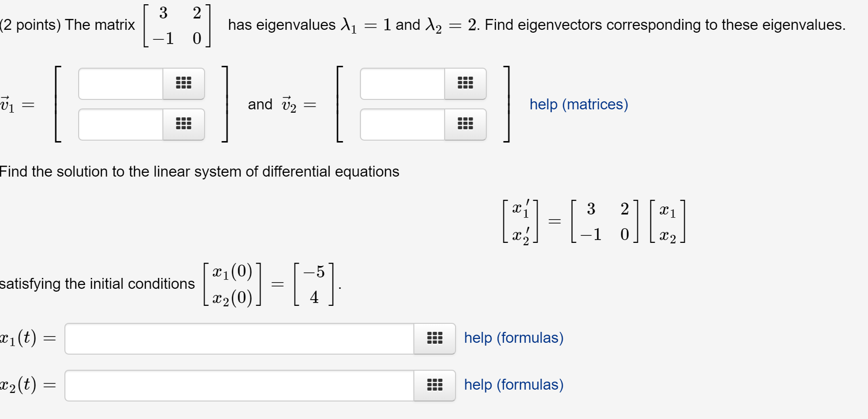Open equation editor icon beside x2(t) field
The height and width of the screenshot is (419, 868).
point(435,385)
